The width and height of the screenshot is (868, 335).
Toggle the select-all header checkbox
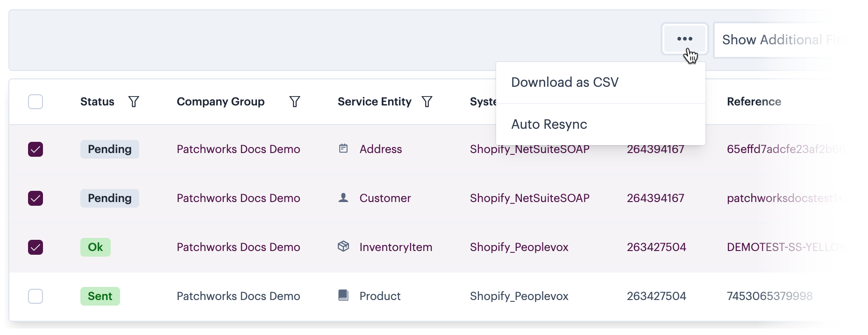(x=36, y=102)
